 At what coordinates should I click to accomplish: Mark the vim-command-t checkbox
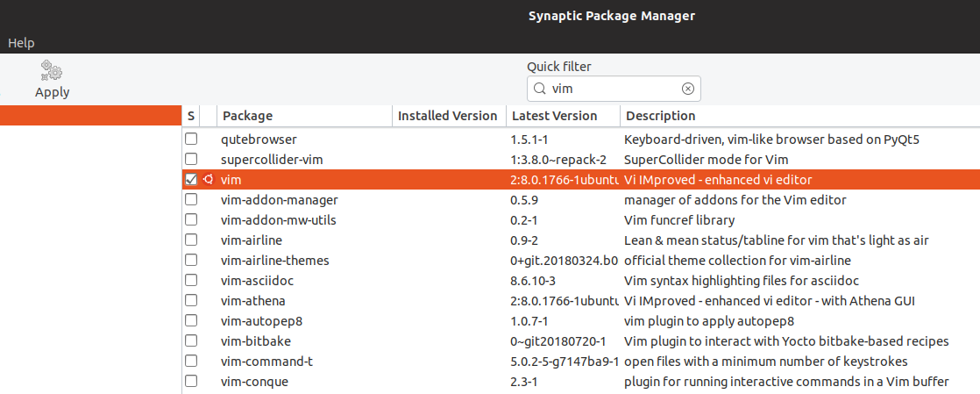pyautogui.click(x=191, y=361)
